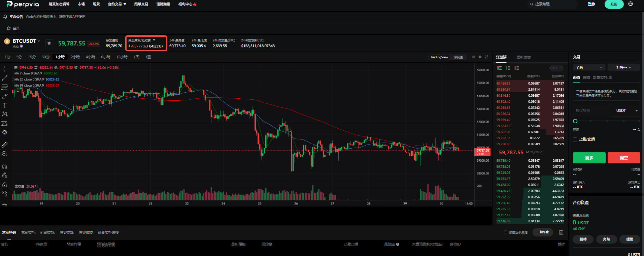Open the emoji icons drawing tool
This screenshot has height=256, width=644.
point(5,132)
